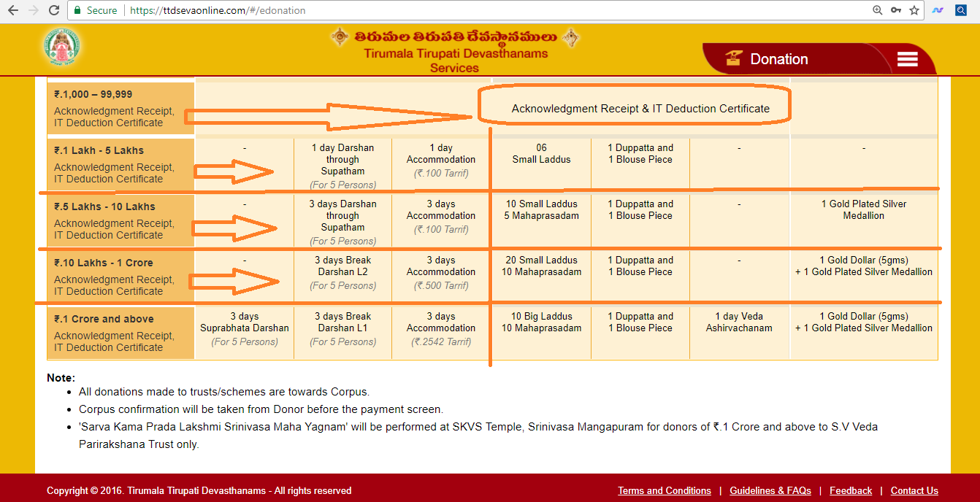Image resolution: width=980 pixels, height=502 pixels.
Task: Click the 'Corpus confirmation' note line
Action: 261,409
